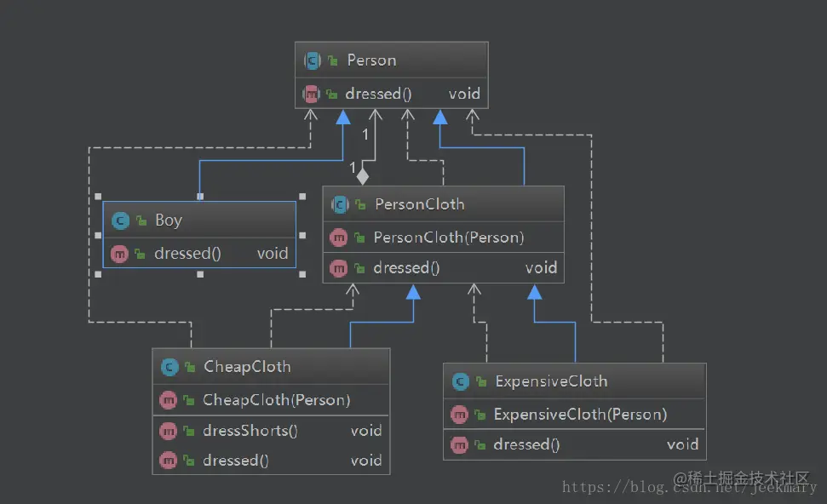Click the method icon beside Person dressed()
This screenshot has width=827, height=504.
coord(311,94)
